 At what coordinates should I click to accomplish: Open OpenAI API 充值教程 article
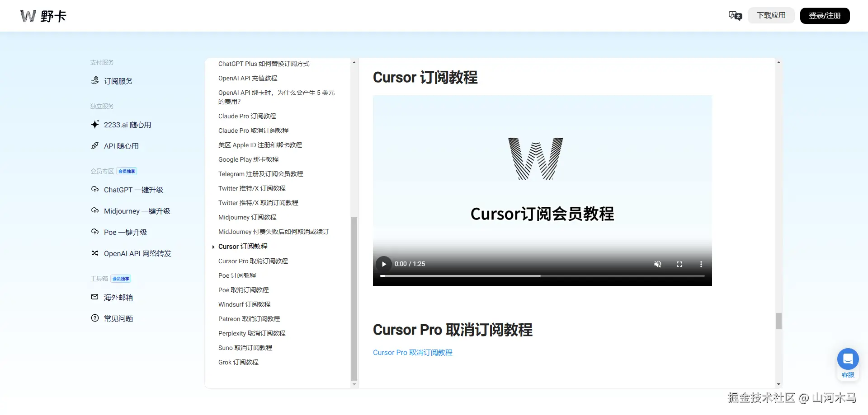[248, 78]
